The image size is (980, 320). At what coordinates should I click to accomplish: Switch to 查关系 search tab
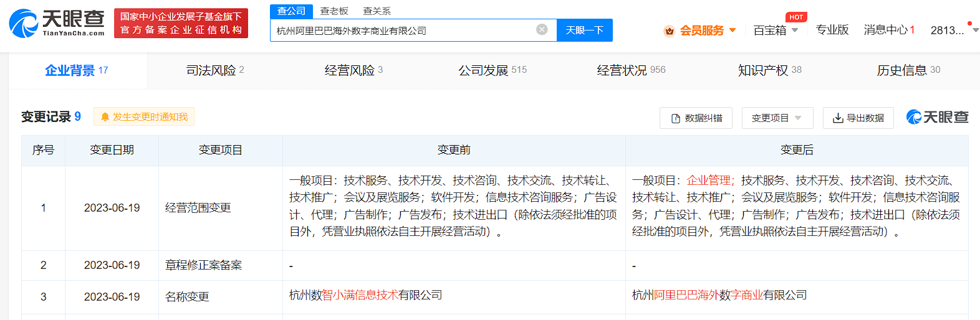(x=377, y=11)
